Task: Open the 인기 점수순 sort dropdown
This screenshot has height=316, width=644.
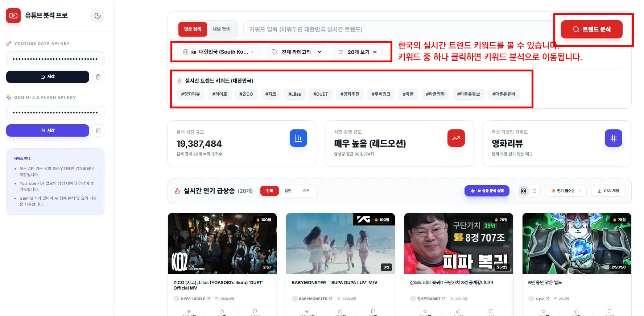Action: (566, 191)
